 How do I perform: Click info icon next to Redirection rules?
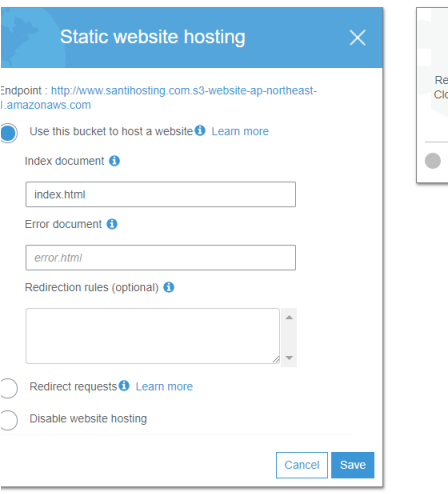click(x=169, y=287)
